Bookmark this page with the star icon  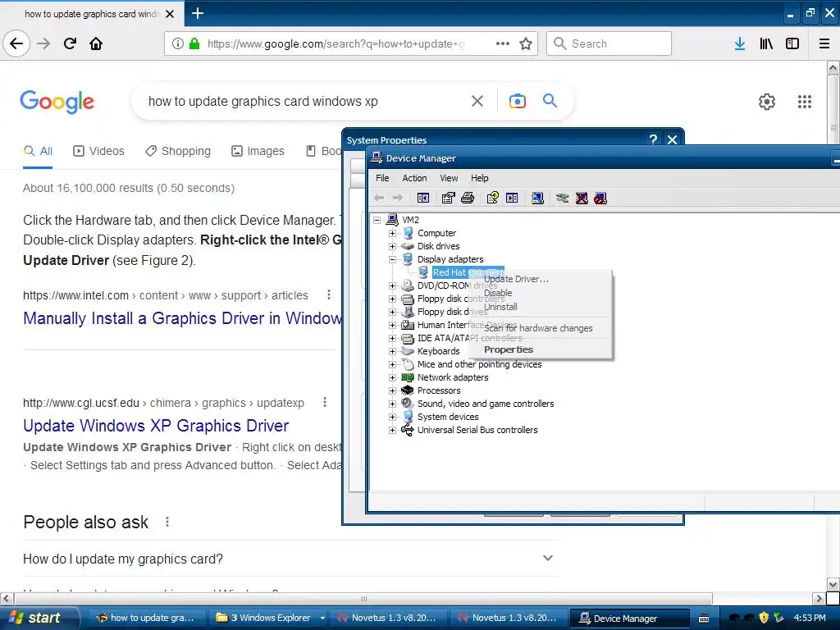tap(526, 43)
